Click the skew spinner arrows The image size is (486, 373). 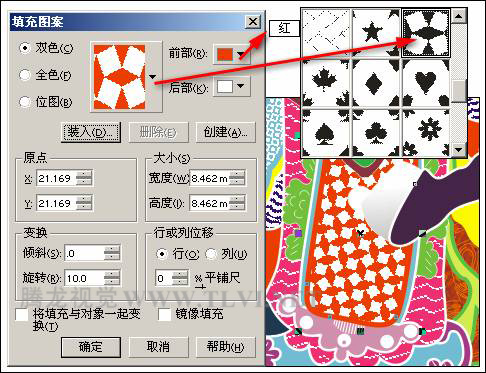pos(112,254)
